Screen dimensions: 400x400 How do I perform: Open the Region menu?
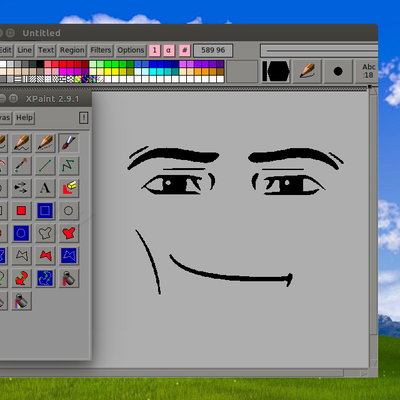(72, 50)
